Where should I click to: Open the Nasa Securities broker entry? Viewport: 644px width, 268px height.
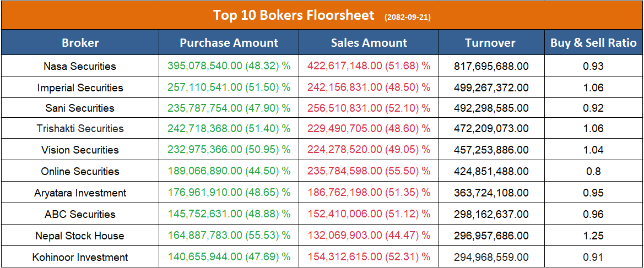80,66
